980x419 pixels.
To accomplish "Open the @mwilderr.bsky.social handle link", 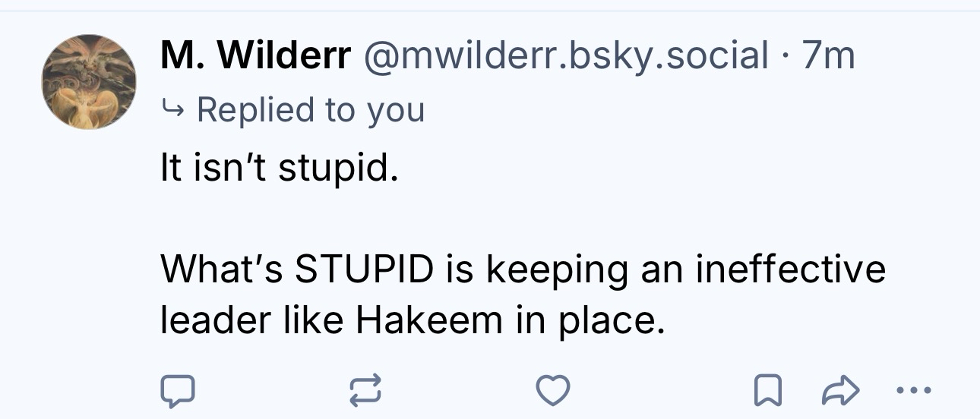I will (x=567, y=55).
